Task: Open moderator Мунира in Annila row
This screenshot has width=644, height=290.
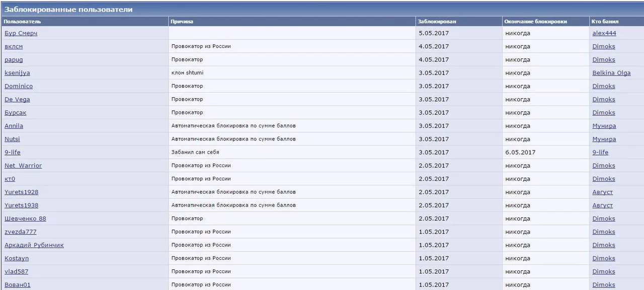Action: (604, 126)
